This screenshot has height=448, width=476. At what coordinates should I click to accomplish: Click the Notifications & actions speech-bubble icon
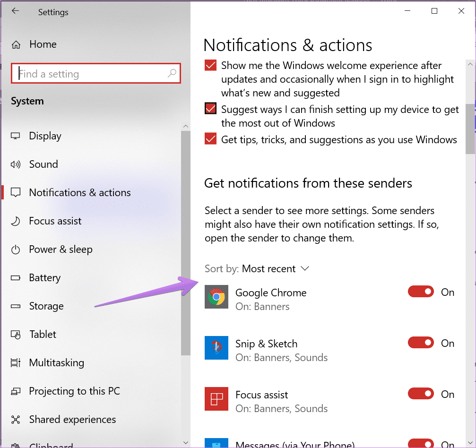click(x=16, y=192)
